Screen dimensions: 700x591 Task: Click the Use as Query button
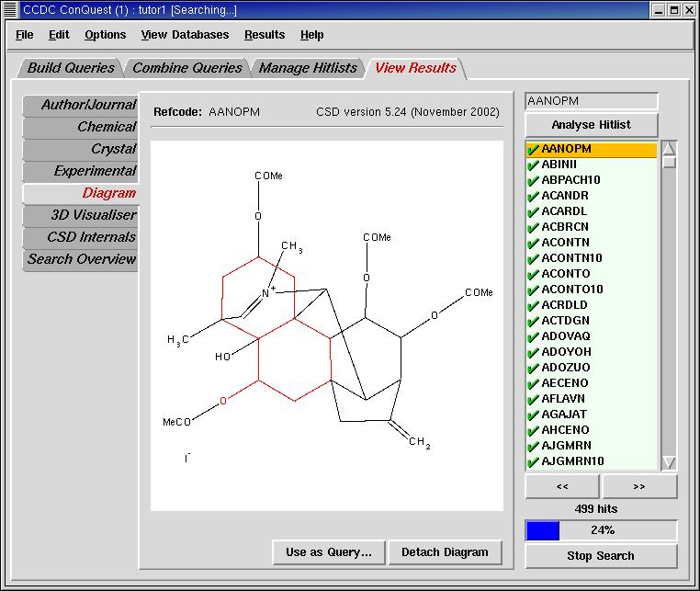click(328, 552)
